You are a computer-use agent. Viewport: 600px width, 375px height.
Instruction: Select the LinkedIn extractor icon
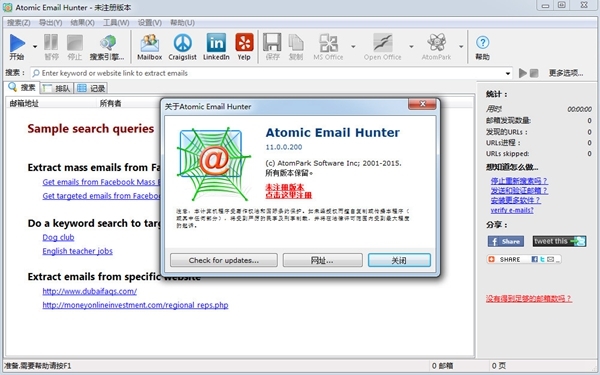pos(216,42)
